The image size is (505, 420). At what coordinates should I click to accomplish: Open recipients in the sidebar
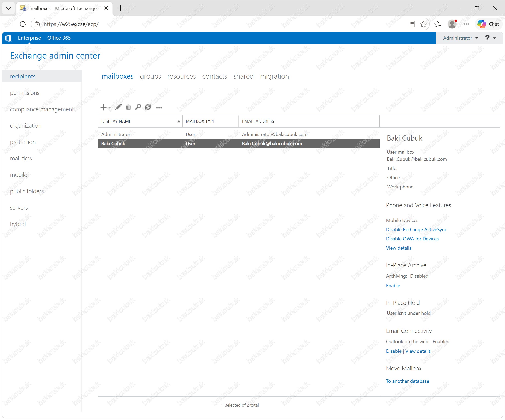pyautogui.click(x=42, y=76)
